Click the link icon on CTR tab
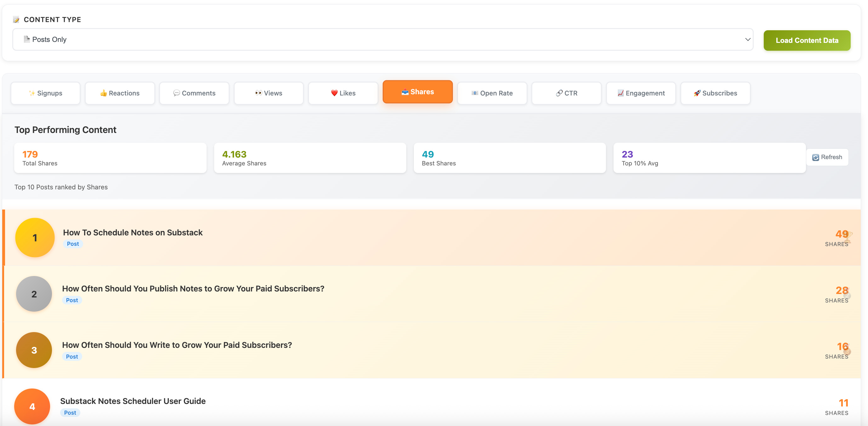868x426 pixels. pos(559,93)
